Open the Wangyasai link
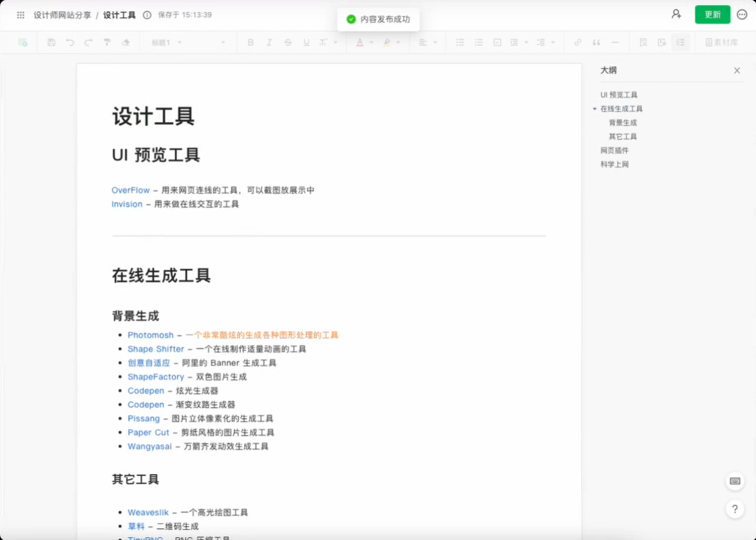This screenshot has height=540, width=756. [x=149, y=446]
